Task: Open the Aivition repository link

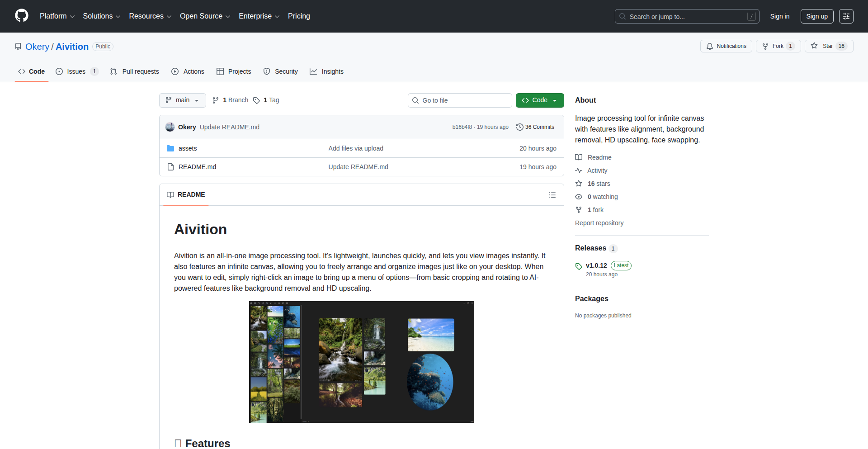Action: [x=72, y=47]
